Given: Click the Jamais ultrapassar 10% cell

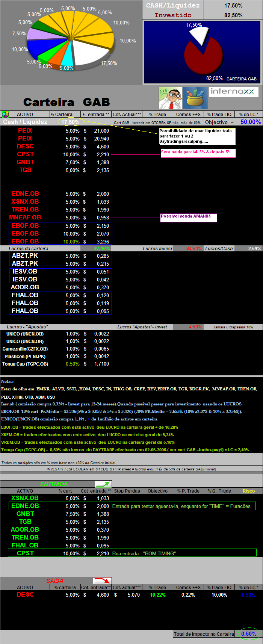Looking at the screenshot, I should [x=233, y=327].
